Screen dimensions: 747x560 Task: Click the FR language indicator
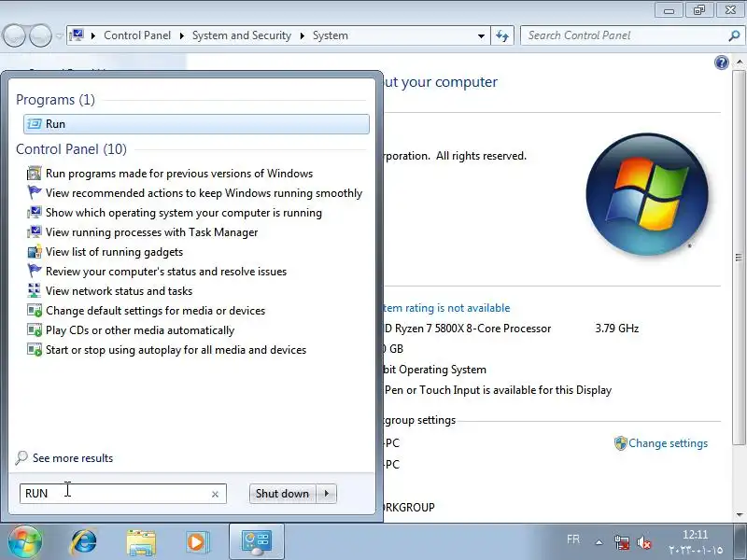click(x=573, y=539)
